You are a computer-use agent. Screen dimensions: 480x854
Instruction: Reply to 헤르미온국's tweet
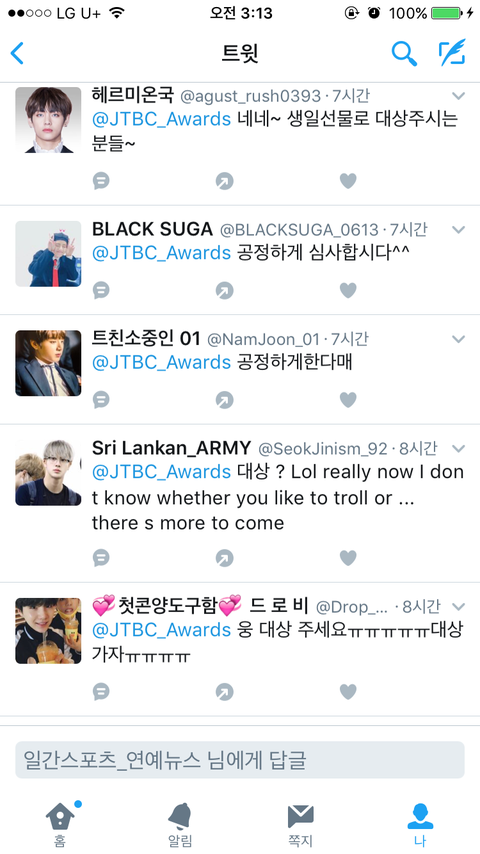point(101,181)
